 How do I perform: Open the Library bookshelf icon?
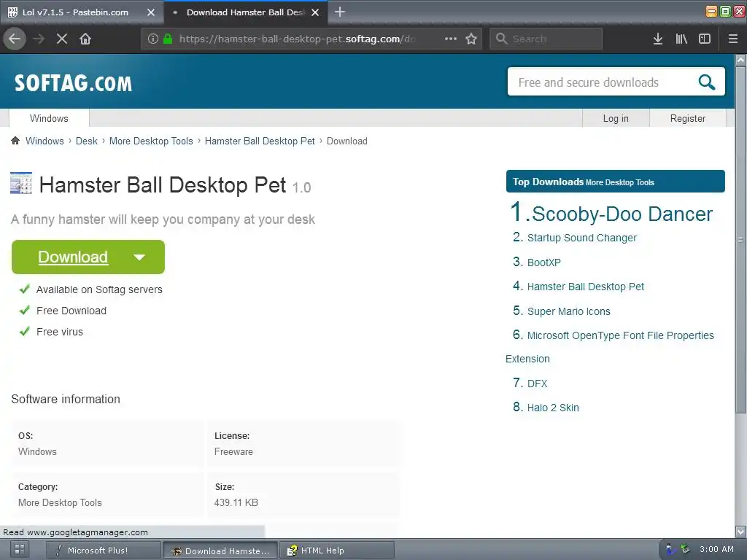681,39
